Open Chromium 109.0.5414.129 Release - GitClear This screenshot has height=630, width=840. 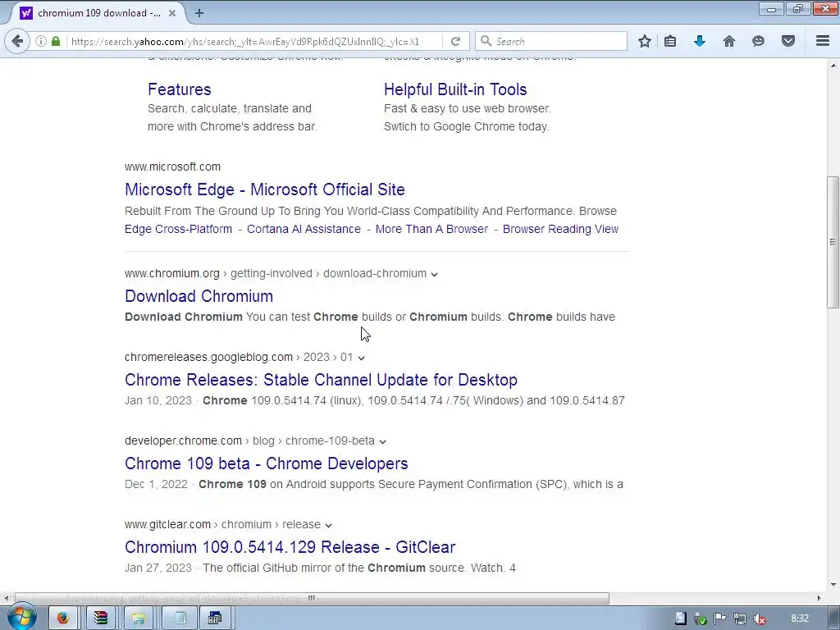pyautogui.click(x=290, y=547)
